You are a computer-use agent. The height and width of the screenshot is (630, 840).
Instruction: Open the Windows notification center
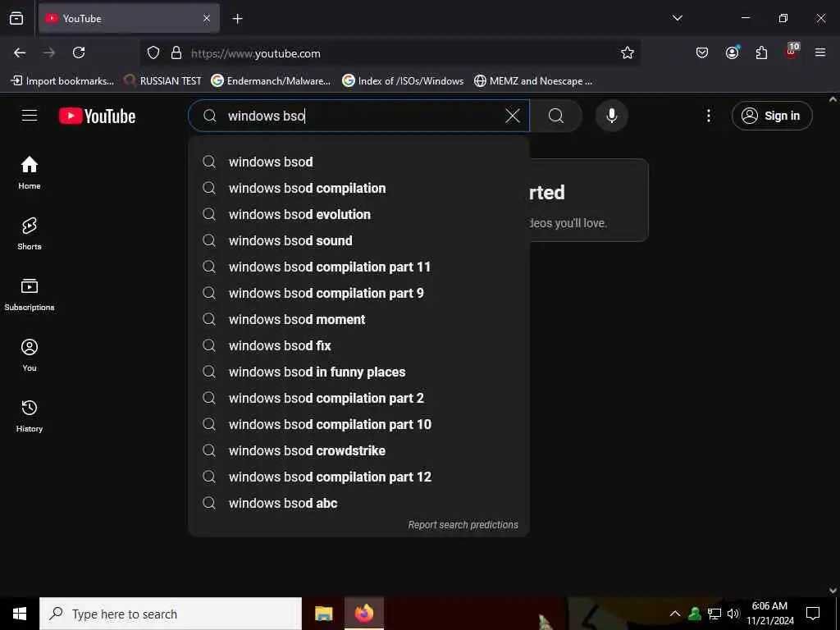[813, 614]
